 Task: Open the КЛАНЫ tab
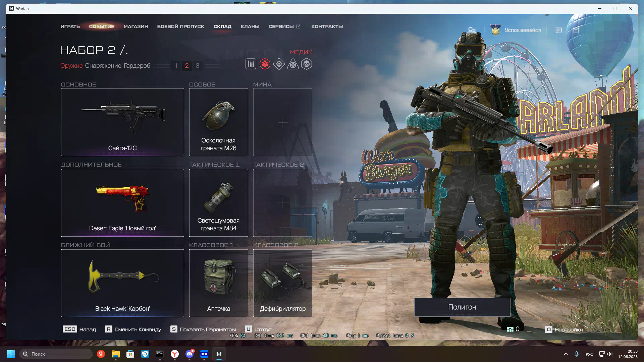pos(250,26)
